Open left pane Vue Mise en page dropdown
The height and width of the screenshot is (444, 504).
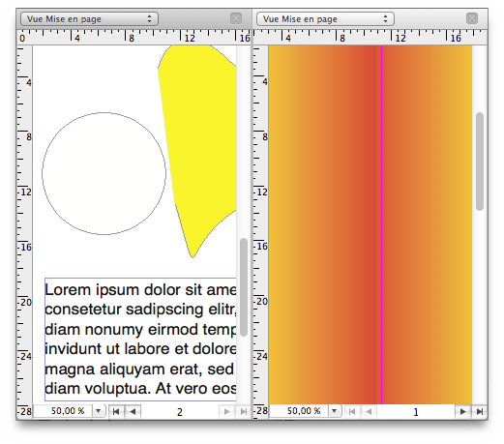click(x=89, y=19)
